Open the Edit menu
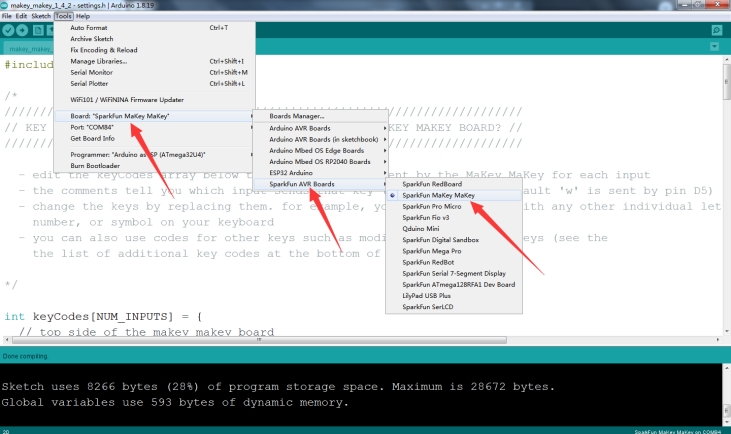731x434 pixels. pyautogui.click(x=21, y=16)
